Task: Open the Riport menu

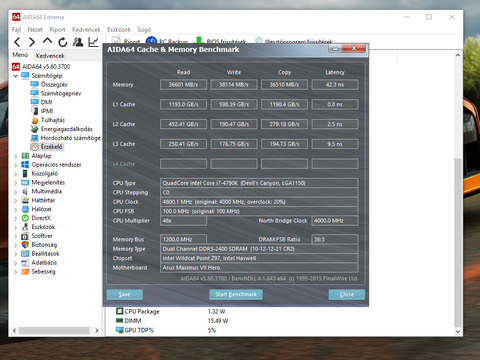Action: pos(57,30)
